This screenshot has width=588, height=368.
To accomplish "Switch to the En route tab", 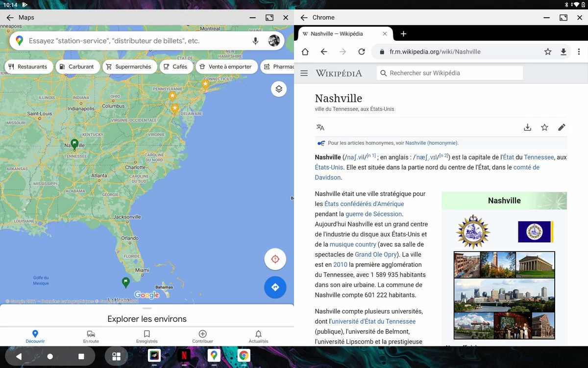I will pos(91,337).
